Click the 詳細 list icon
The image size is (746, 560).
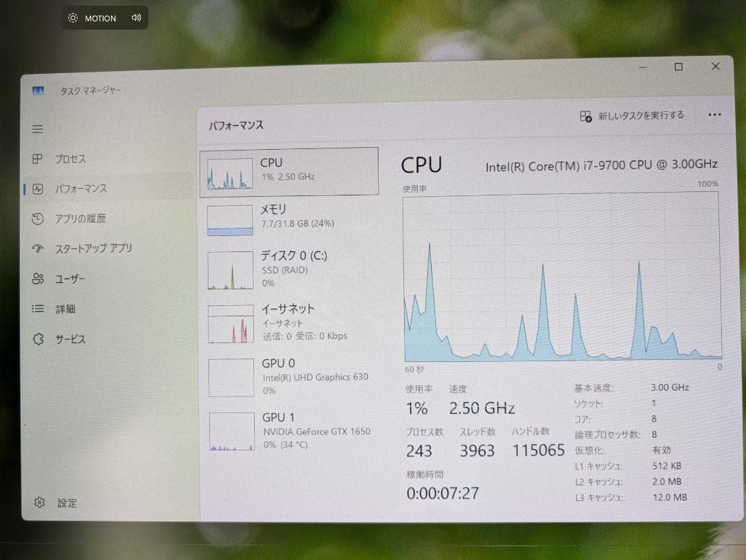[x=38, y=309]
